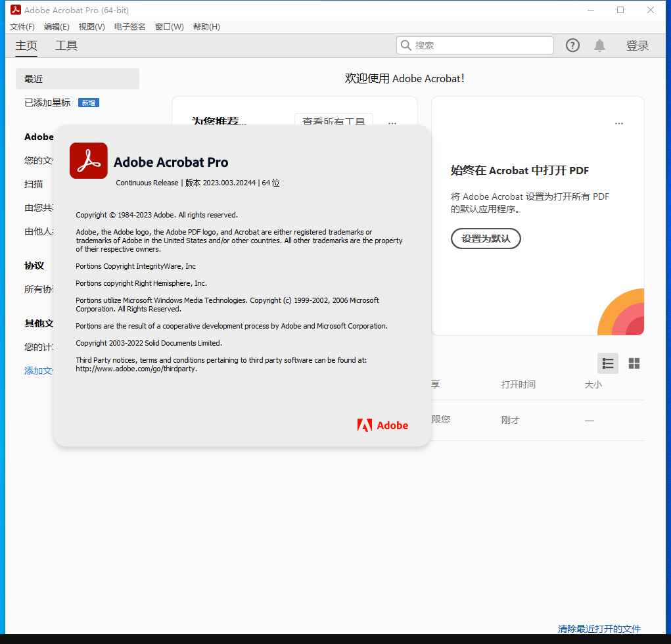Click the red Acrobat logo in the About dialog
Screen dimensions: 671x644
[x=88, y=160]
